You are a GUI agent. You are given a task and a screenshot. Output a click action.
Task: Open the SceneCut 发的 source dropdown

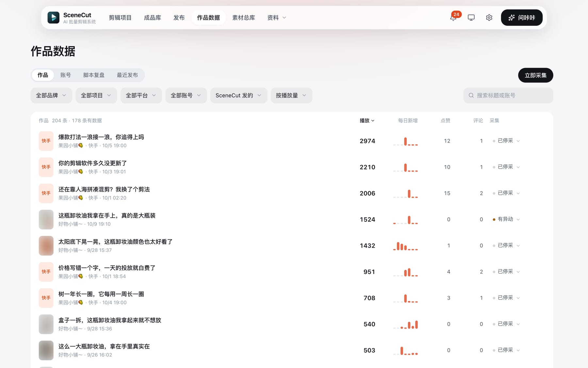(239, 96)
